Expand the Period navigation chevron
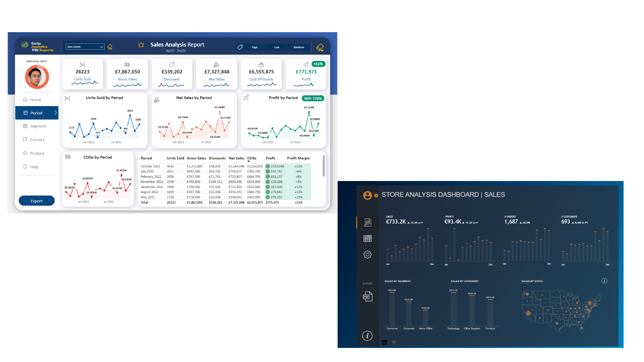 click(x=55, y=113)
